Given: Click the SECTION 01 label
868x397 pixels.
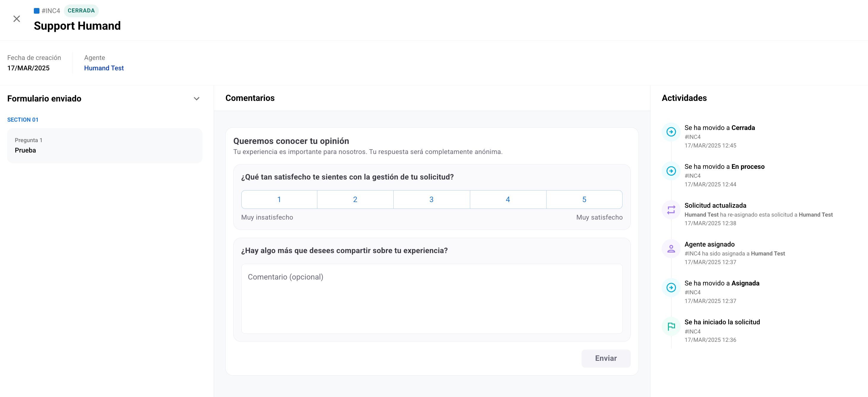Looking at the screenshot, I should click(23, 120).
